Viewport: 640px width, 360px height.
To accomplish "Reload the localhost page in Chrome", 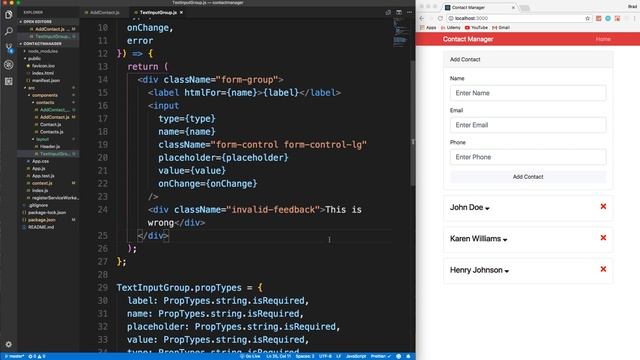I will (x=440, y=18).
